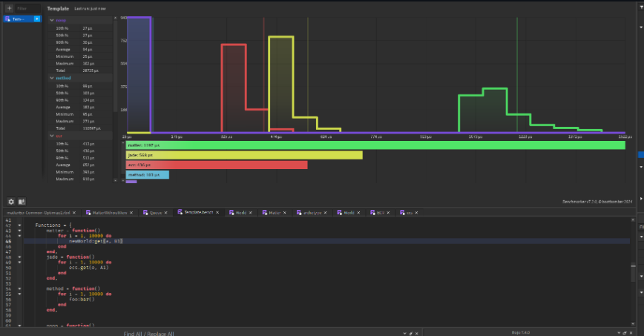The width and height of the screenshot is (644, 336).
Task: Collapse the ecr statistics section
Action: point(52,136)
